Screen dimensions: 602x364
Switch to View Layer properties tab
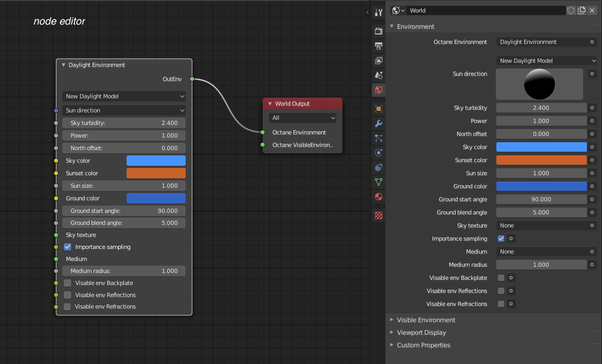pyautogui.click(x=379, y=61)
